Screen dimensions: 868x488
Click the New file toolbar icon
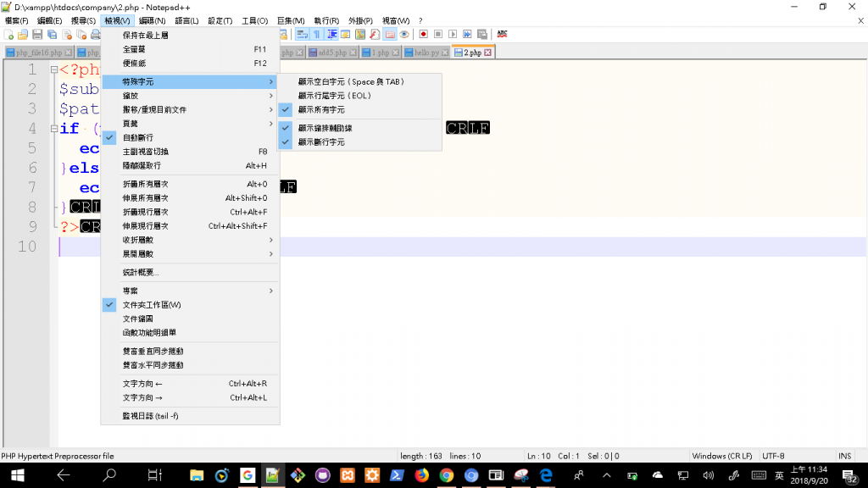[x=8, y=34]
